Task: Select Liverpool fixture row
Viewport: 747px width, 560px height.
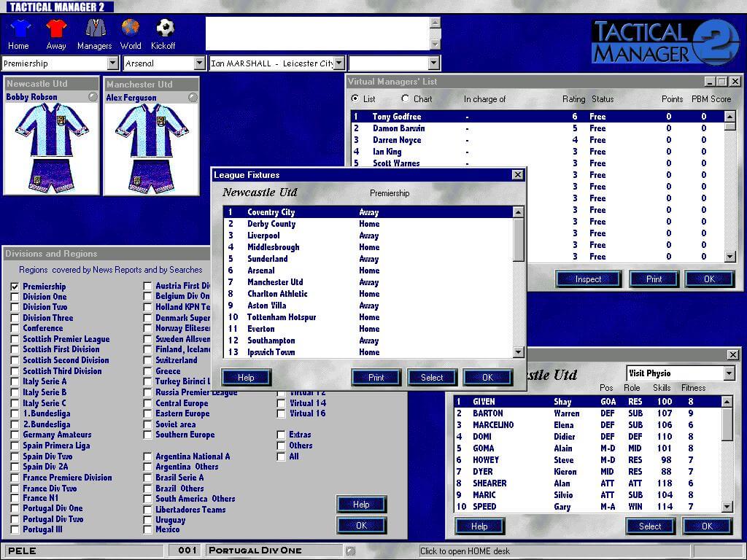Action: coord(368,236)
